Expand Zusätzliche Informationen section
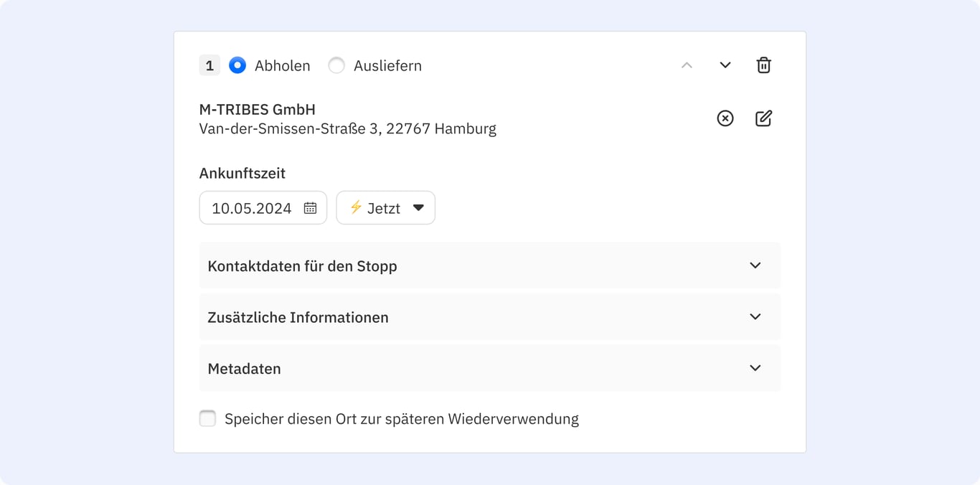The width and height of the screenshot is (980, 485). pyautogui.click(x=490, y=317)
